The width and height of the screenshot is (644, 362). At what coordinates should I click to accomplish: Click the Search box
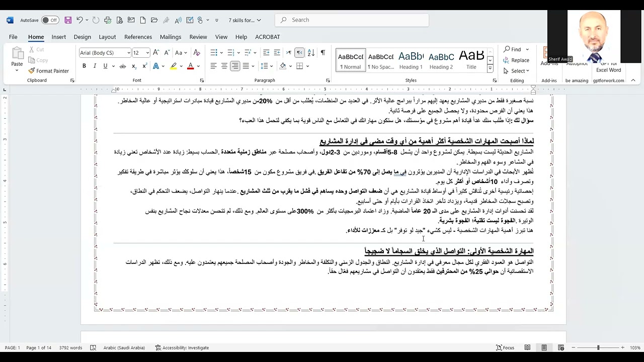point(352,20)
